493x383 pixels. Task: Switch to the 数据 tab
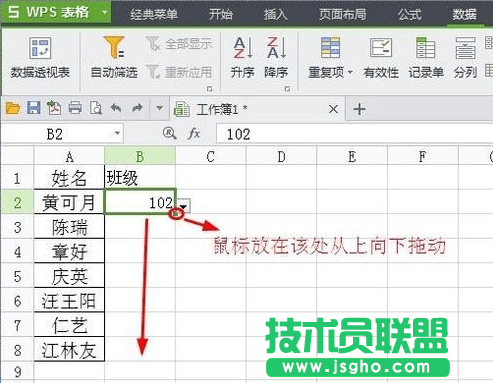point(465,14)
